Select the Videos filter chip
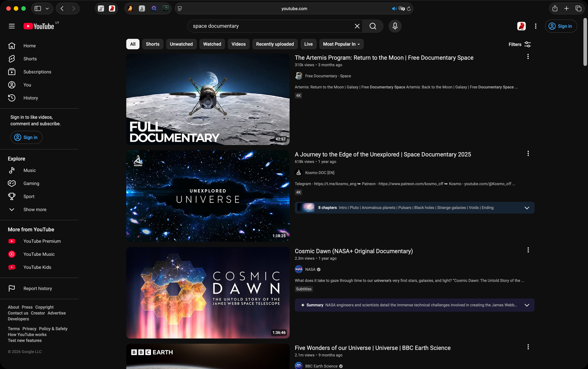The height and width of the screenshot is (369, 588). [239, 44]
